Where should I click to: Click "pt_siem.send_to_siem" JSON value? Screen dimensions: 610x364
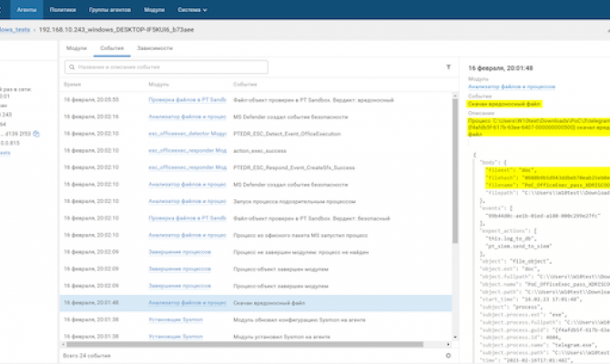coord(519,246)
